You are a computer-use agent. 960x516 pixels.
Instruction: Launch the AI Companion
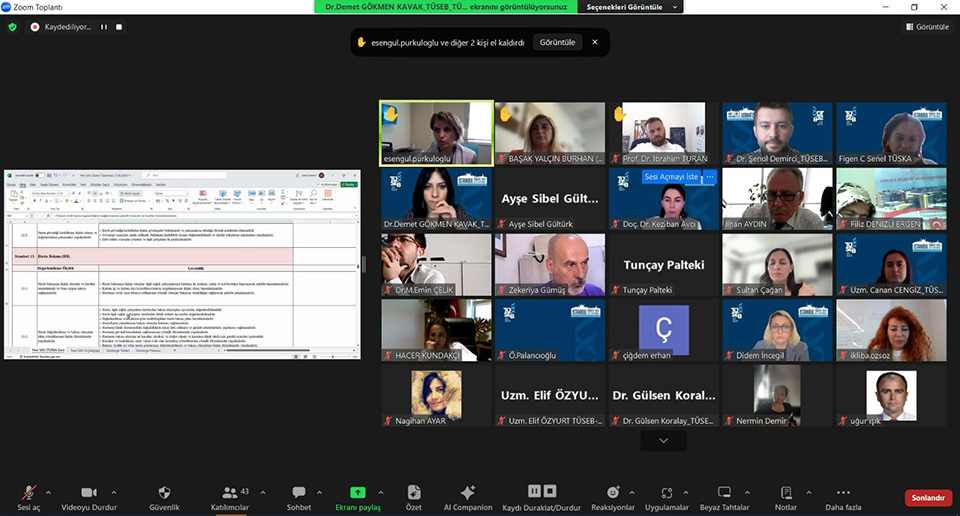click(467, 495)
